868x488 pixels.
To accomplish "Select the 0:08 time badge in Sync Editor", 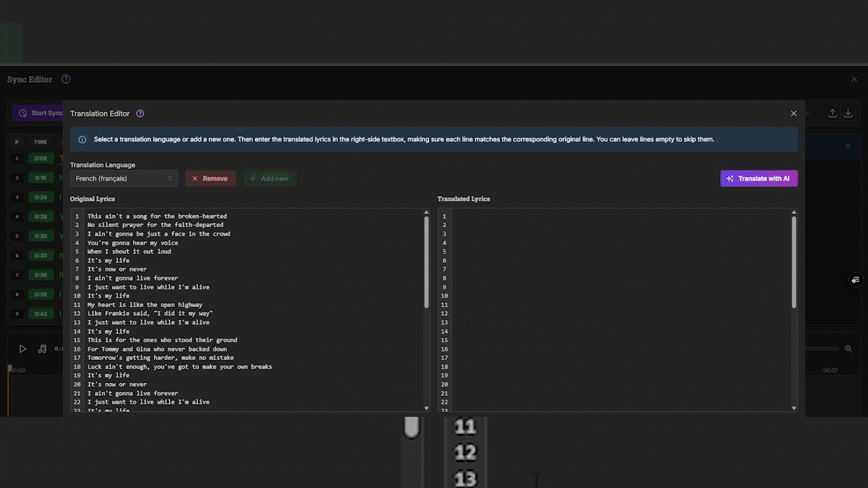I will [x=41, y=159].
